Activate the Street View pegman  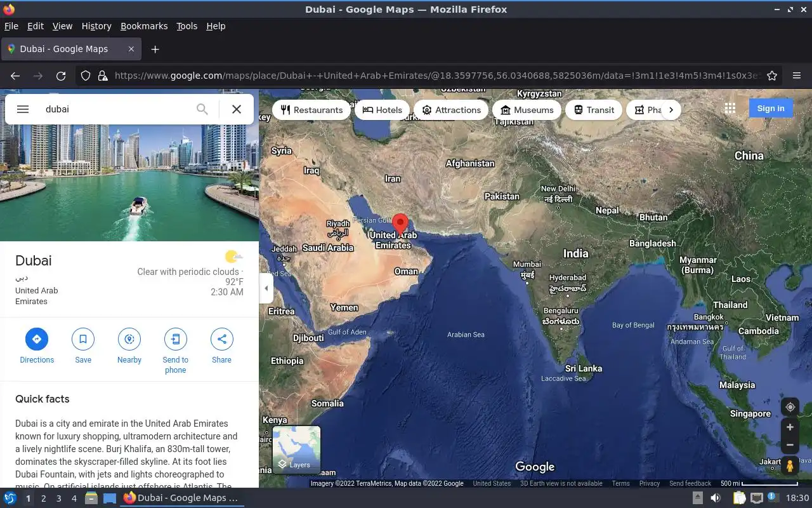tap(790, 466)
